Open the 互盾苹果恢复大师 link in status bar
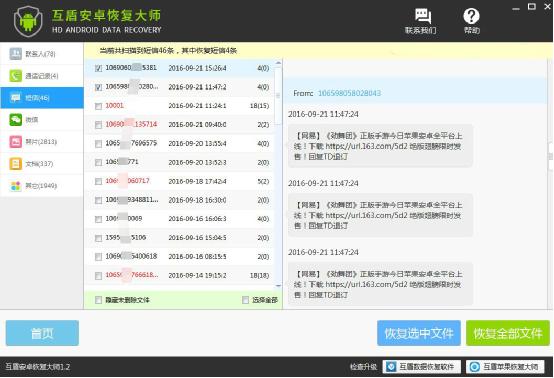Image resolution: width=554 pixels, height=378 pixels. [505, 367]
